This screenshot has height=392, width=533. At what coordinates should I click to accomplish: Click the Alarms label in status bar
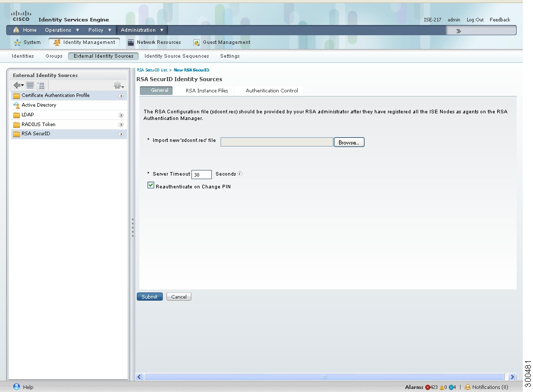414,387
